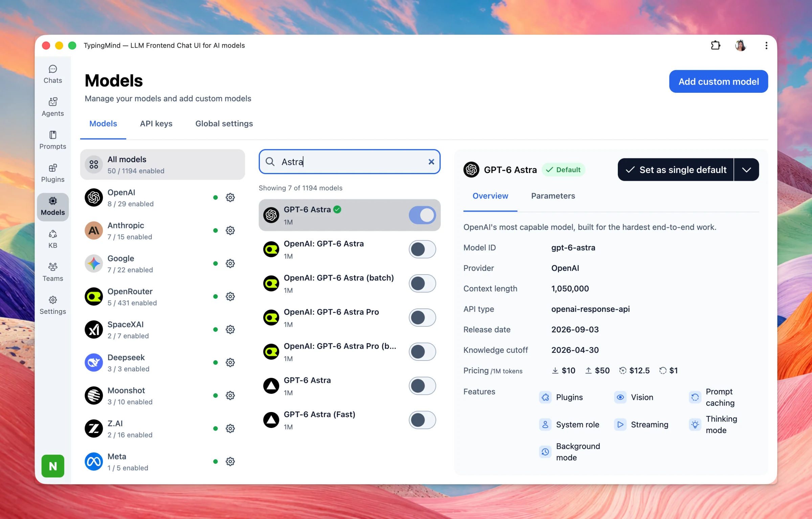
Task: Open Moonshot provider settings gear
Action: pyautogui.click(x=230, y=395)
